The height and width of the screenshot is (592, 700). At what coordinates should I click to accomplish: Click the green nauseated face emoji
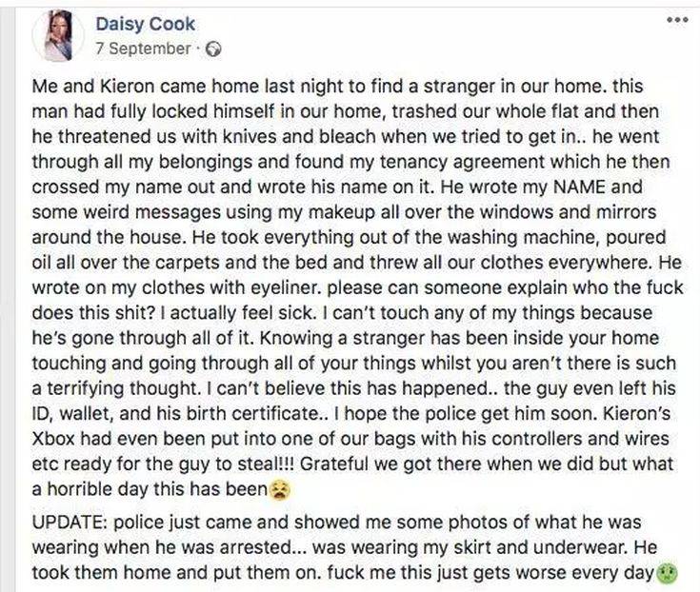[x=667, y=573]
